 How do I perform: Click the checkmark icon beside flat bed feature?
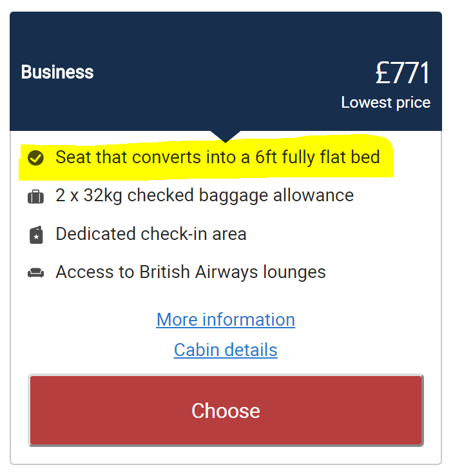pyautogui.click(x=36, y=157)
